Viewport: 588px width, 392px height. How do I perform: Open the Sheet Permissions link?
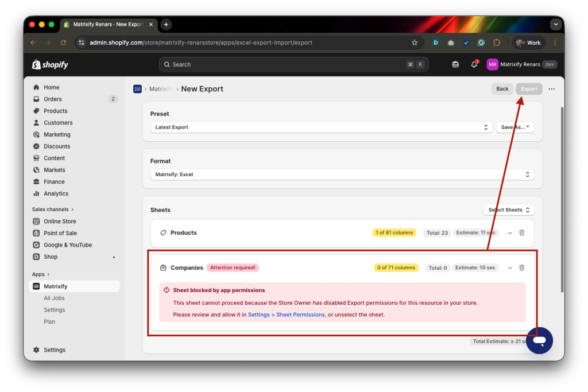tap(301, 315)
